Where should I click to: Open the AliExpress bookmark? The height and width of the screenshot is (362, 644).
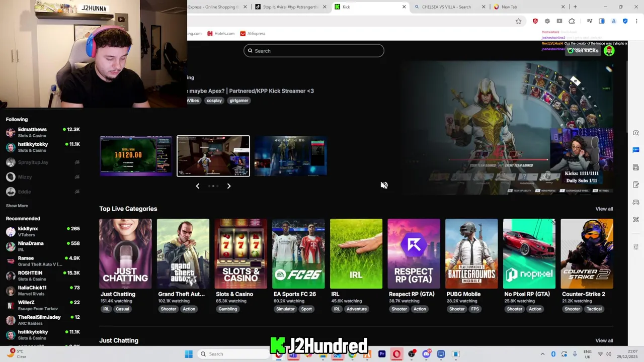tap(253, 33)
